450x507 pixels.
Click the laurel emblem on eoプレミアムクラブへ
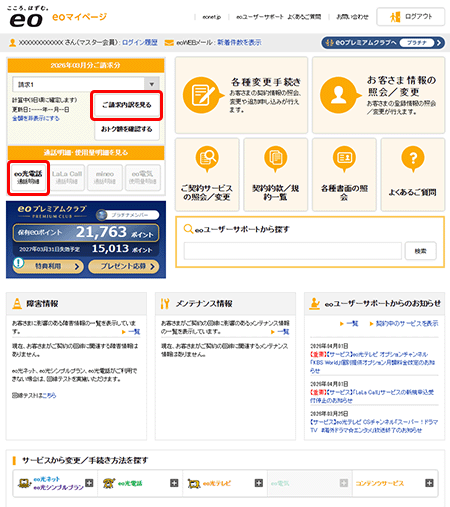coord(329,43)
